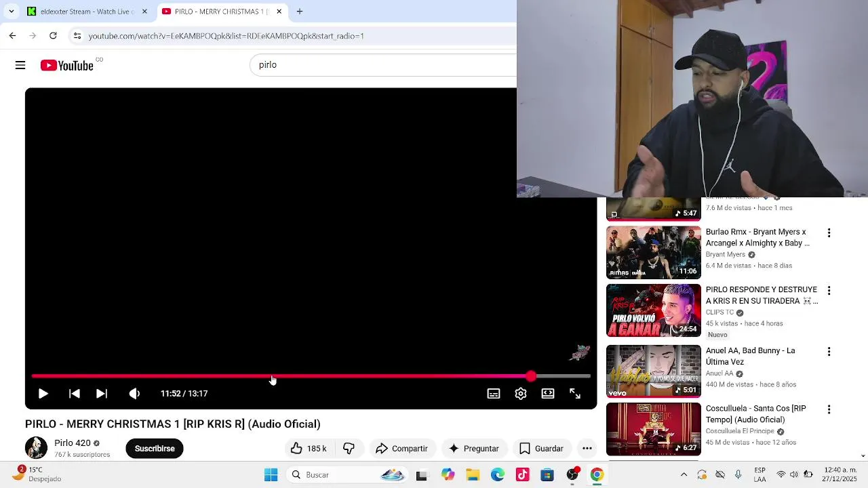Open Burlao Rmx video thumbnail
Viewport: 868px width, 488px height.
[653, 252]
